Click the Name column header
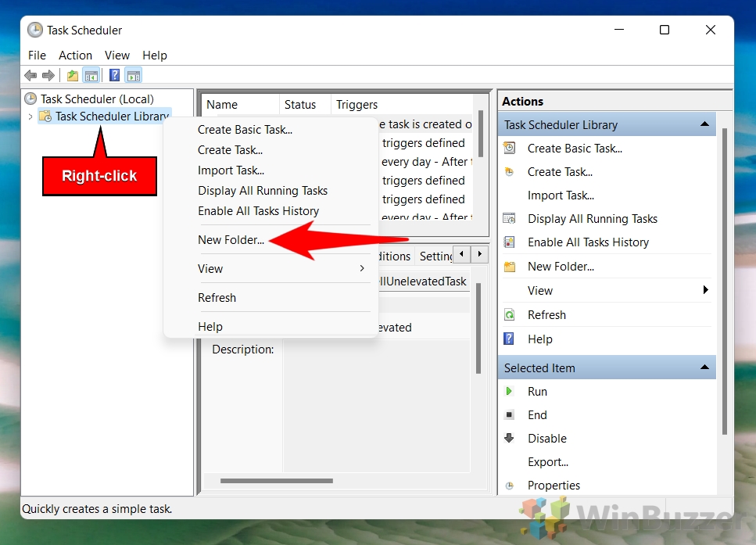The width and height of the screenshot is (756, 545). 241,105
